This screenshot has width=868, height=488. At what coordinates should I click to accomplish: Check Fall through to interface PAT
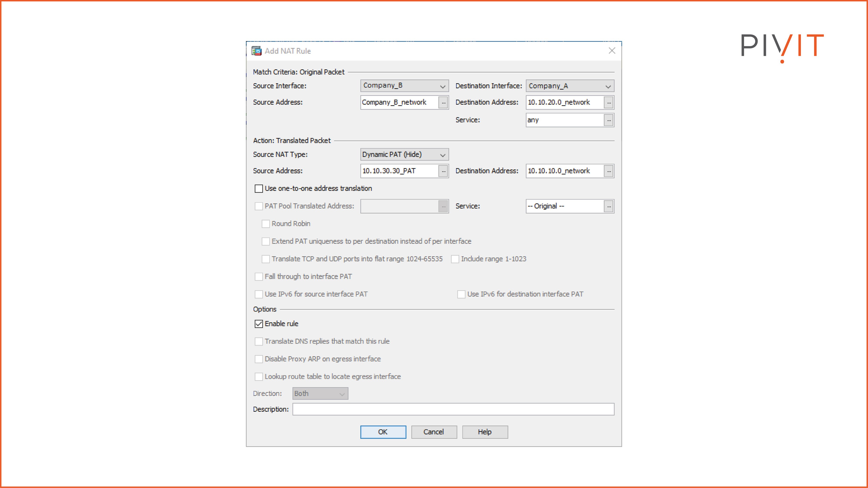[258, 276]
